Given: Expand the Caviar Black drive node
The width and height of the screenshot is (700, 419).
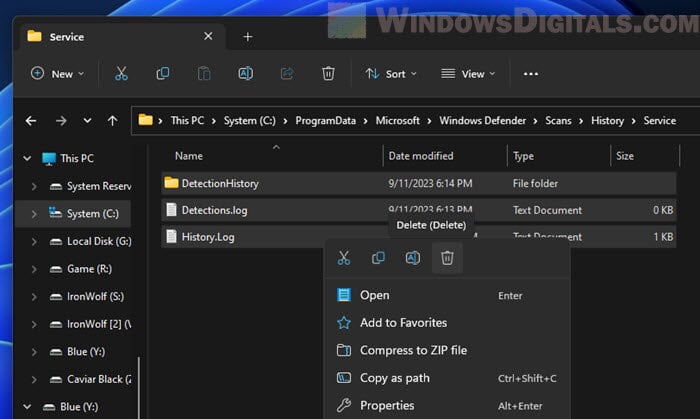Looking at the screenshot, I should [x=34, y=379].
